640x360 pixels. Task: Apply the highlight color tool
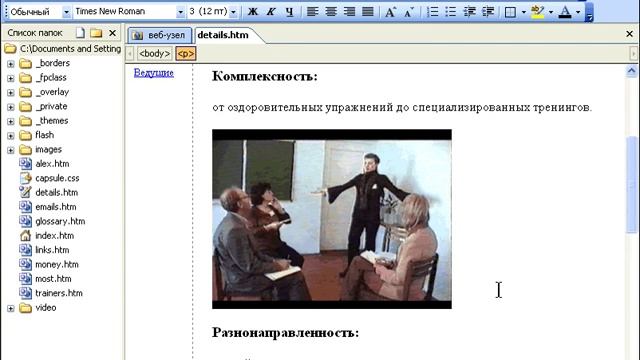coord(538,12)
